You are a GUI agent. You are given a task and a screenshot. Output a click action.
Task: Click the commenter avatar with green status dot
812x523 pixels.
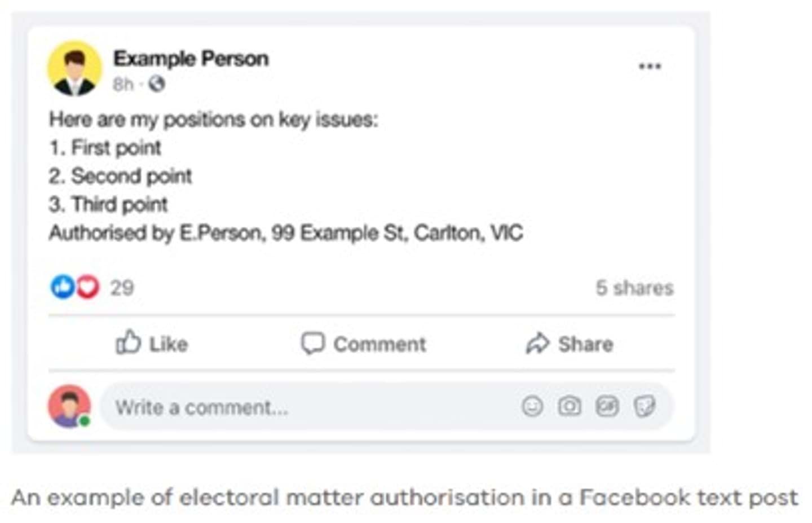[69, 406]
